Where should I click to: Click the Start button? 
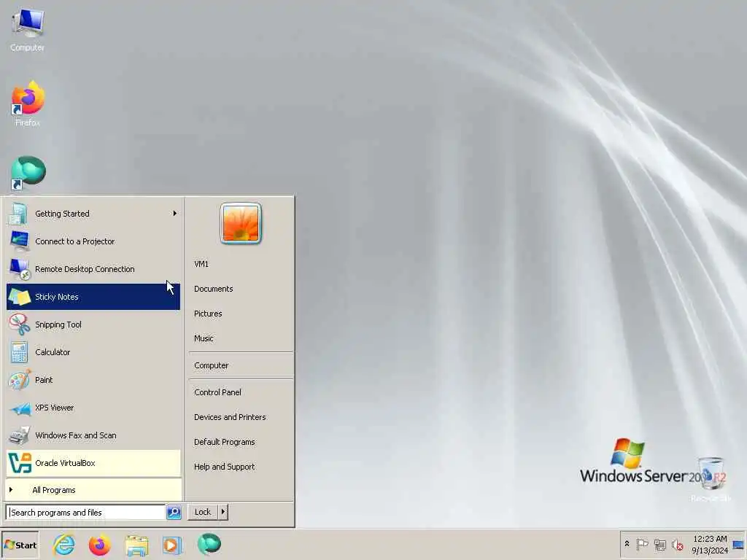click(20, 545)
